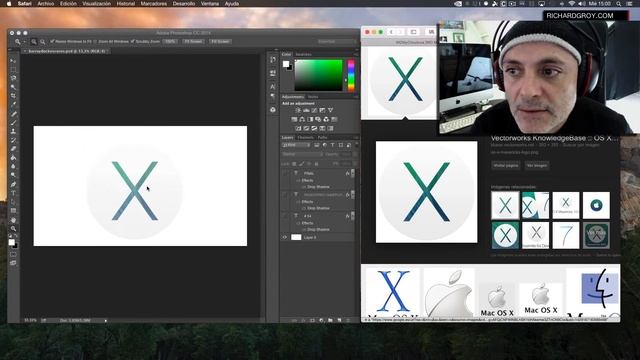Open the Layers panel options menu
Image resolution: width=640 pixels, height=360 pixels.
pyautogui.click(x=356, y=138)
